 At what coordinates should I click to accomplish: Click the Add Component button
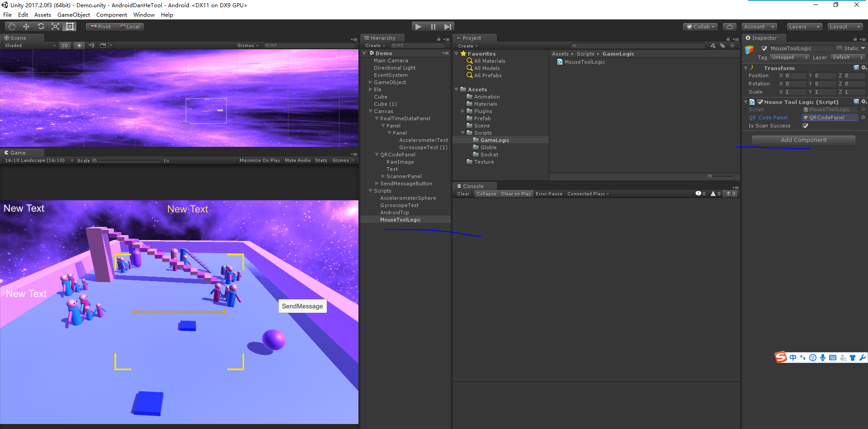pyautogui.click(x=803, y=140)
